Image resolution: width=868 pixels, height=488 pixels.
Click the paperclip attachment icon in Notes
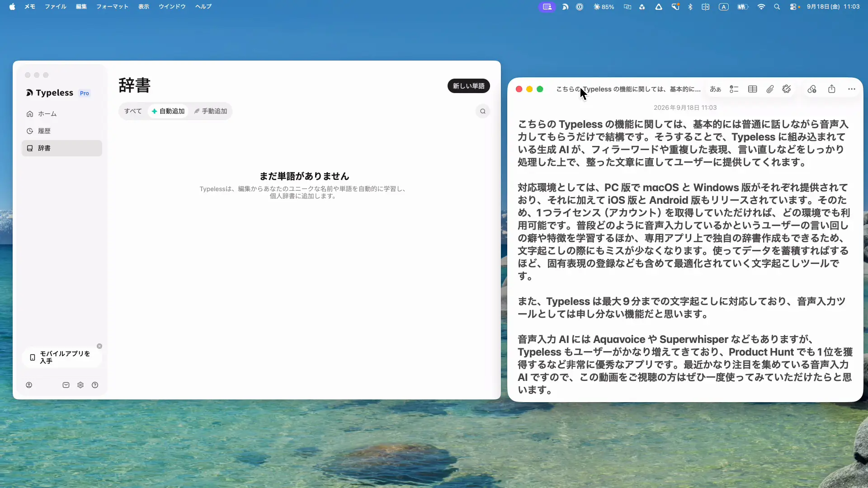(x=770, y=89)
